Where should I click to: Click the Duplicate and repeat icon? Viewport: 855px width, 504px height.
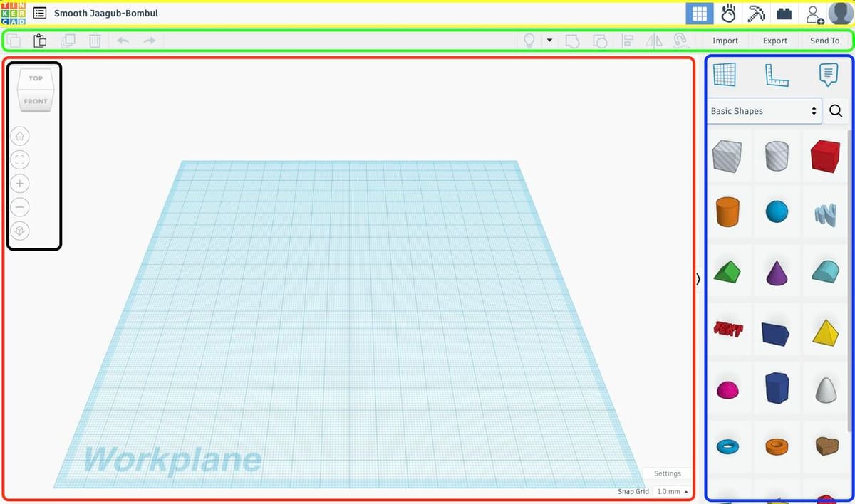pyautogui.click(x=68, y=41)
